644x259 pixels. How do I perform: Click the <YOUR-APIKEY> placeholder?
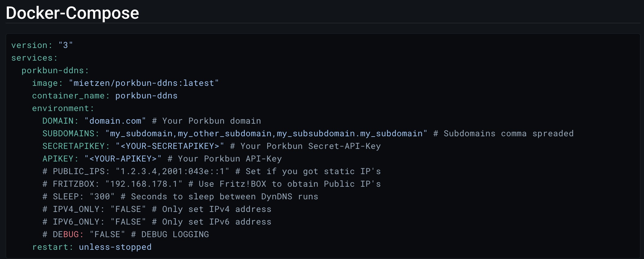click(x=123, y=159)
